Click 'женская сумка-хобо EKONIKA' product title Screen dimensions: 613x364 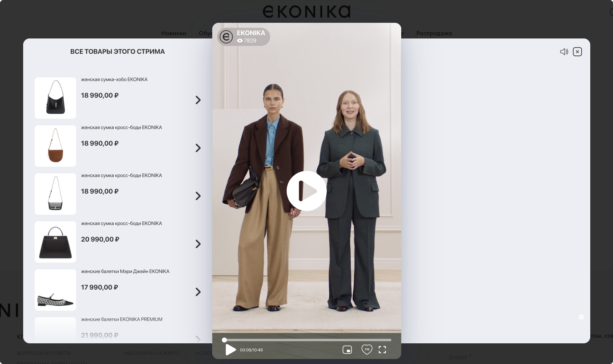point(114,79)
